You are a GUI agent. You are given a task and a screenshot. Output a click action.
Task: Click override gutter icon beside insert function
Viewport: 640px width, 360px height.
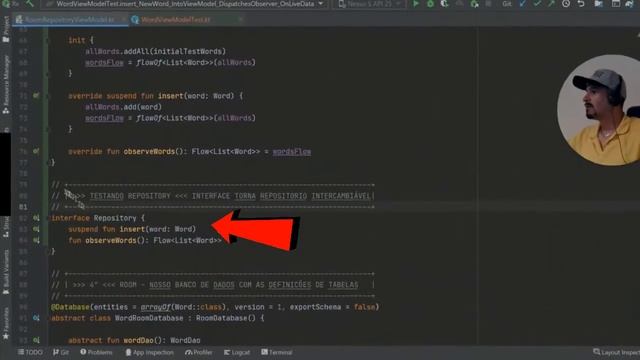36,96
